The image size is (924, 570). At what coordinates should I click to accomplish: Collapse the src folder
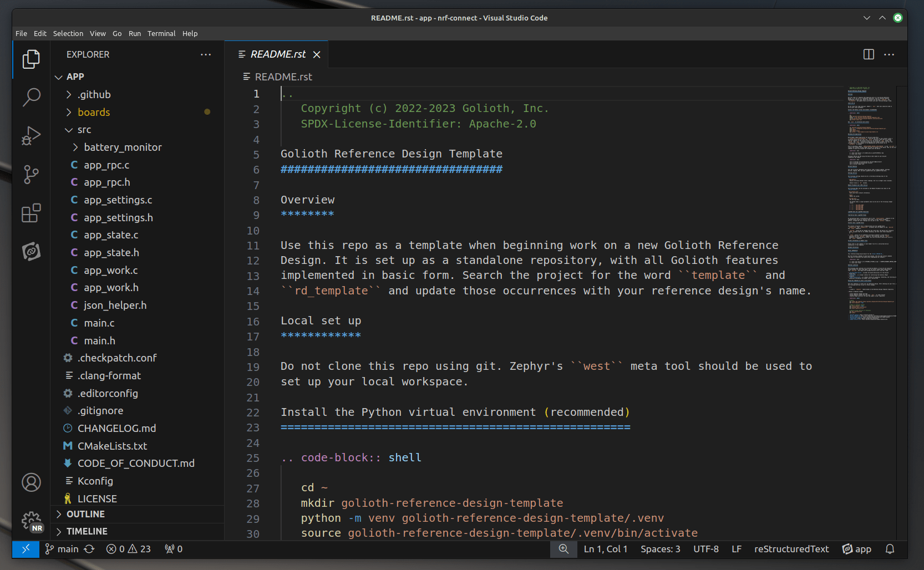(138, 129)
